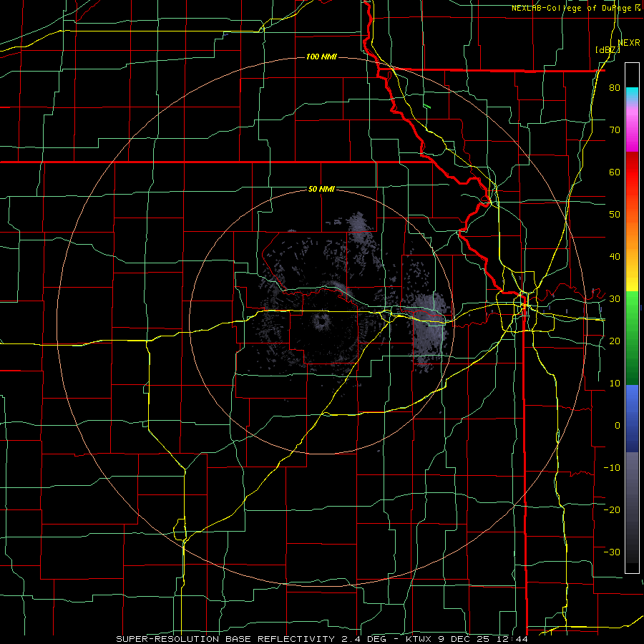Click the 40 value on the dBZ scale
Viewport: 644px width, 644px height.
(x=615, y=257)
